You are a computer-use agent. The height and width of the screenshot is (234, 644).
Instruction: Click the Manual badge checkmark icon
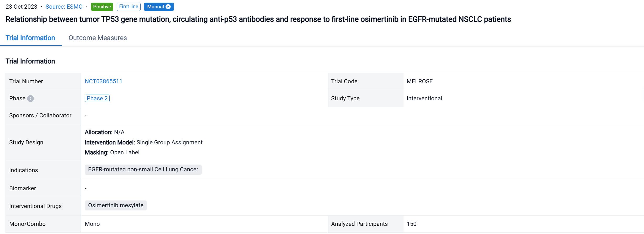pos(168,7)
